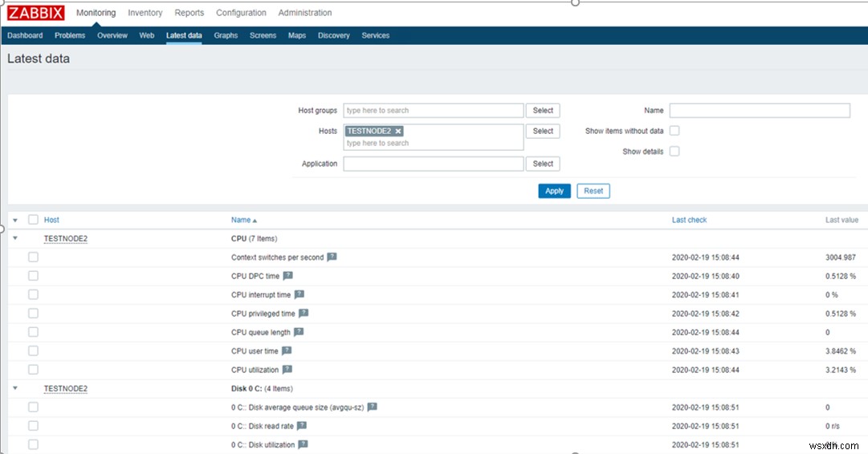Open the Reports menu
The height and width of the screenshot is (454, 868).
pyautogui.click(x=189, y=13)
